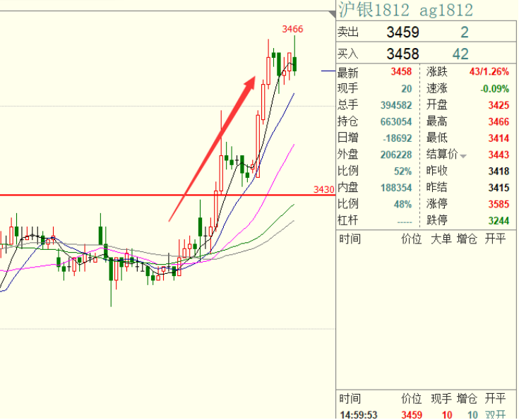Click the 卖出 price 3459
519x420 pixels.
click(x=402, y=32)
